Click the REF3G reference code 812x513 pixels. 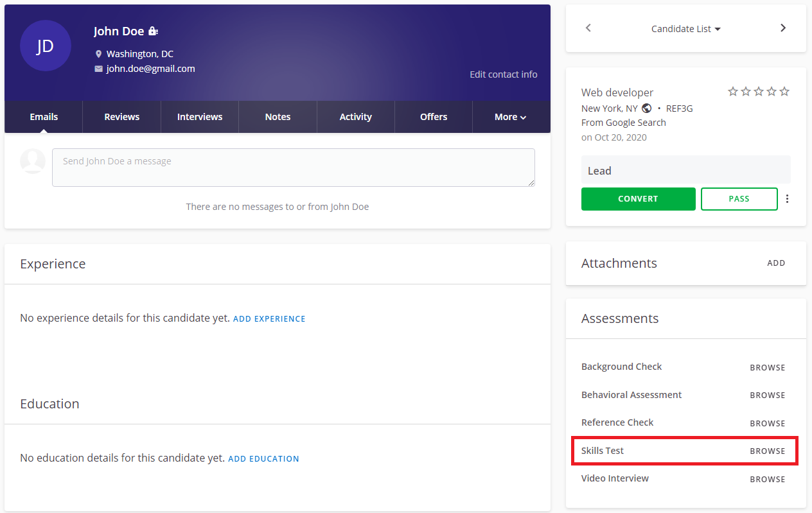coord(680,109)
